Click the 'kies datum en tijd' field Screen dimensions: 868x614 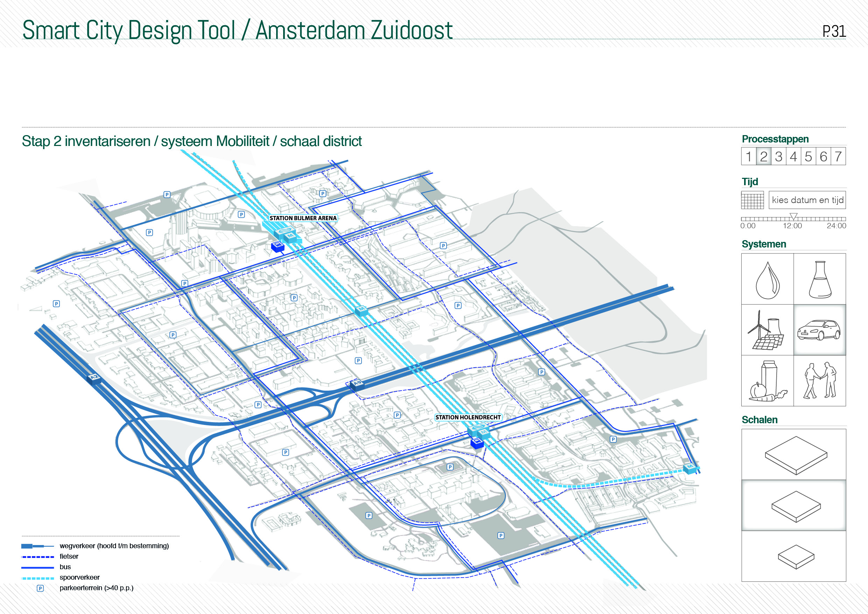(807, 200)
